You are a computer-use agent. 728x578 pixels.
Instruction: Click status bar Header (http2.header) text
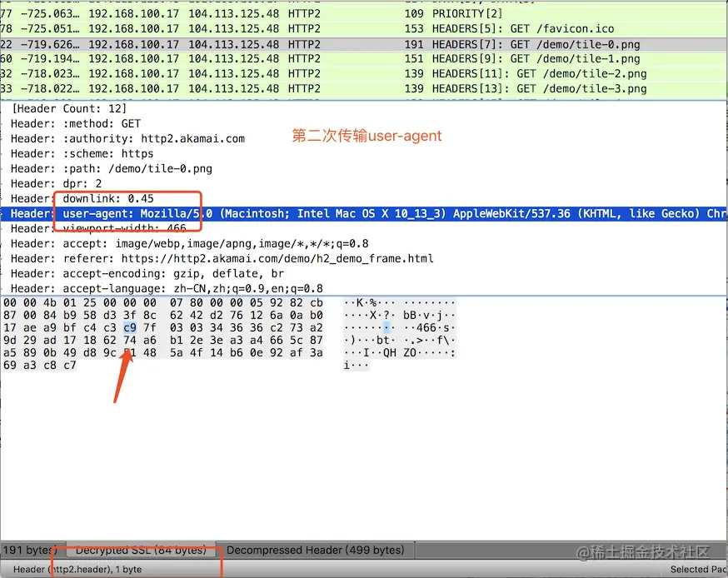[x=77, y=569]
